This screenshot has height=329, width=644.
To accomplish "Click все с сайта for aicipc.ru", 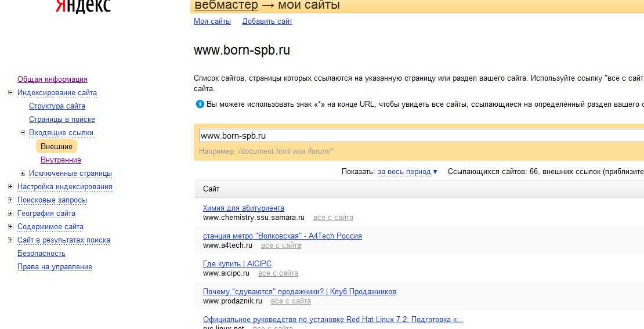I will click(x=278, y=273).
